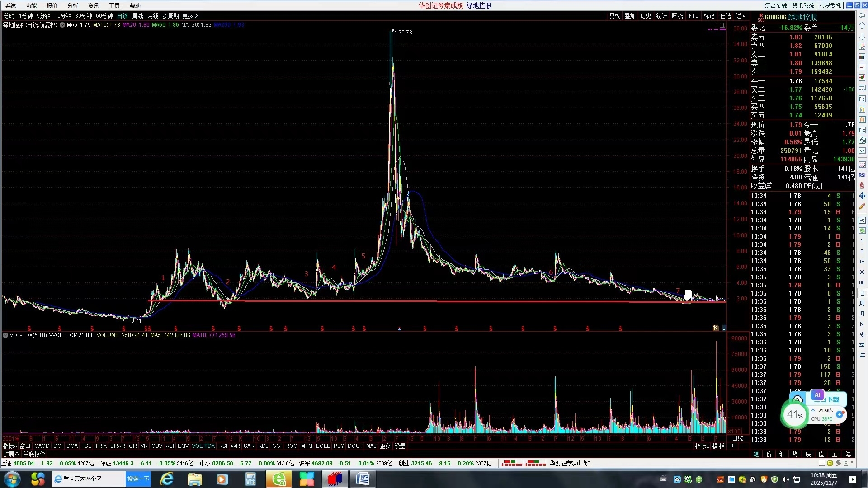
Task: Click the f(x) formula icon in sidebar
Action: click(x=862, y=141)
